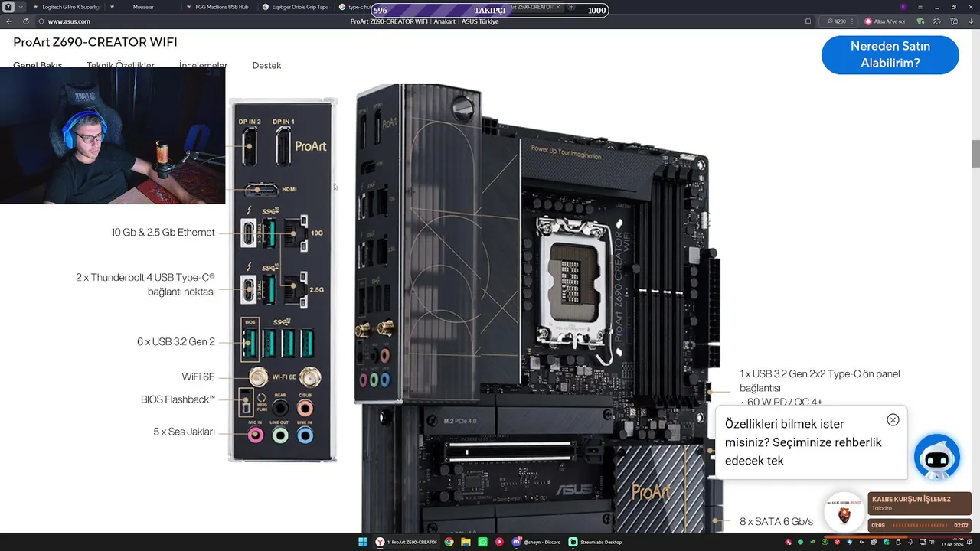This screenshot has height=551, width=980.
Task: Click the red play icon in the taskbar
Action: (499, 542)
